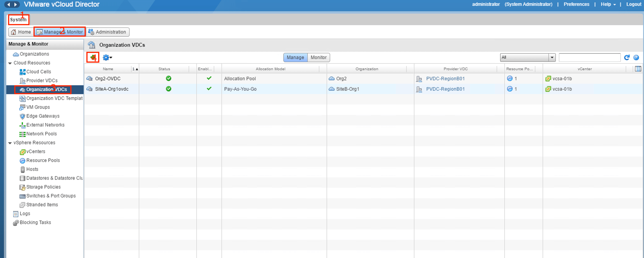
Task: Select vCenters under vSphere Resources
Action: 36,151
